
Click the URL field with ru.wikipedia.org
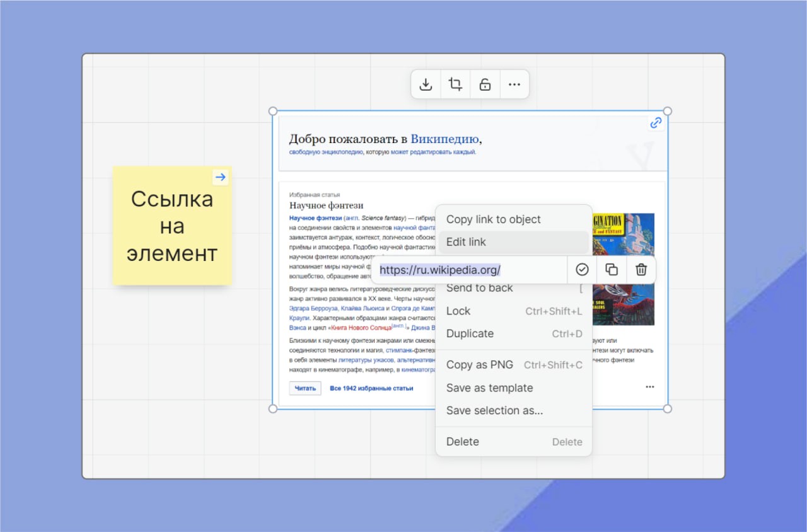point(469,270)
